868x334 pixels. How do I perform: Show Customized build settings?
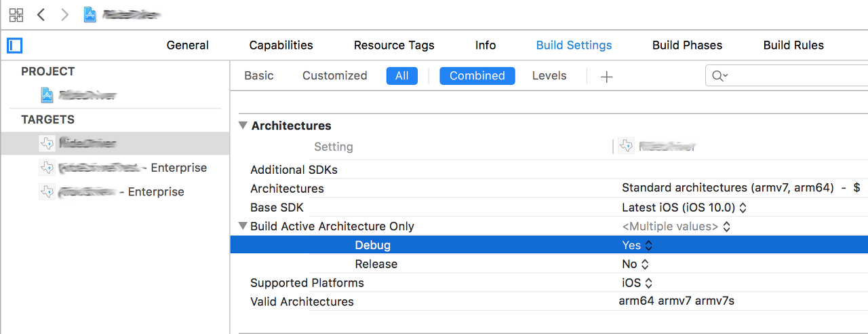[334, 76]
